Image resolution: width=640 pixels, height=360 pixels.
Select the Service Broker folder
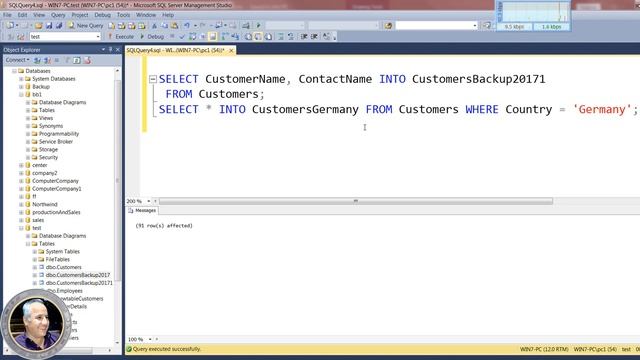click(x=56, y=142)
